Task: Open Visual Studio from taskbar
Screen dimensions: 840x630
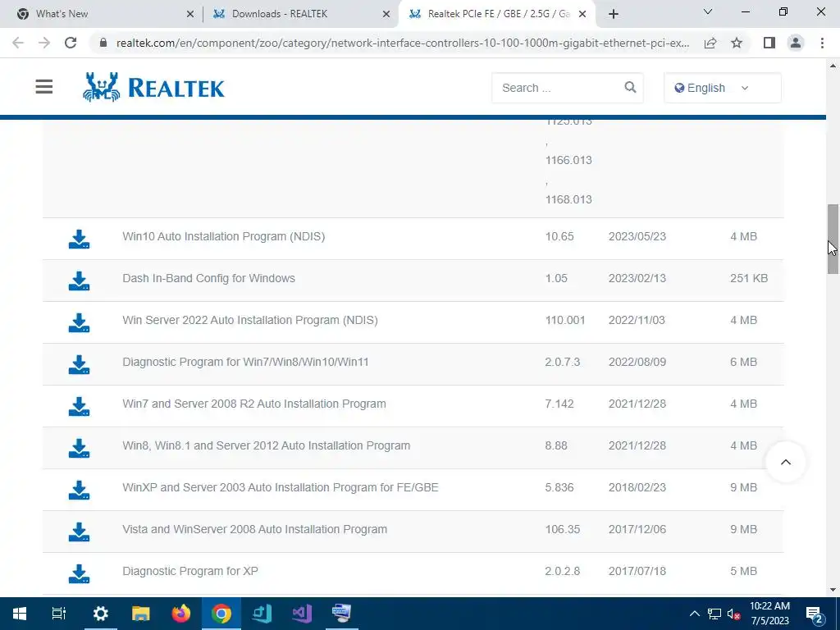Action: 302,614
